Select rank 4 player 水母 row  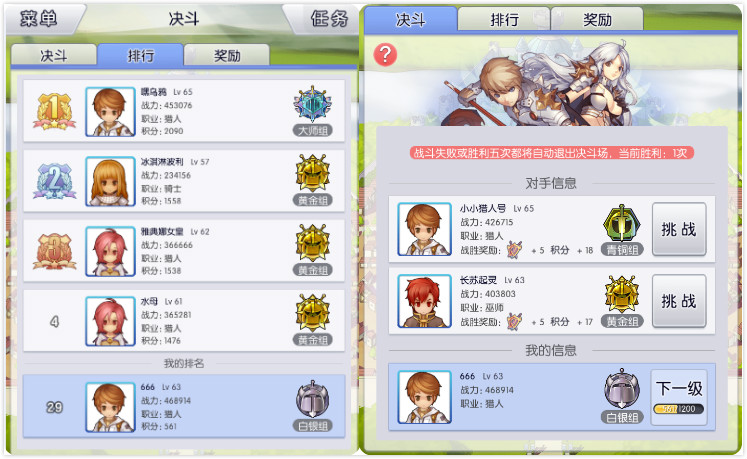tap(184, 321)
